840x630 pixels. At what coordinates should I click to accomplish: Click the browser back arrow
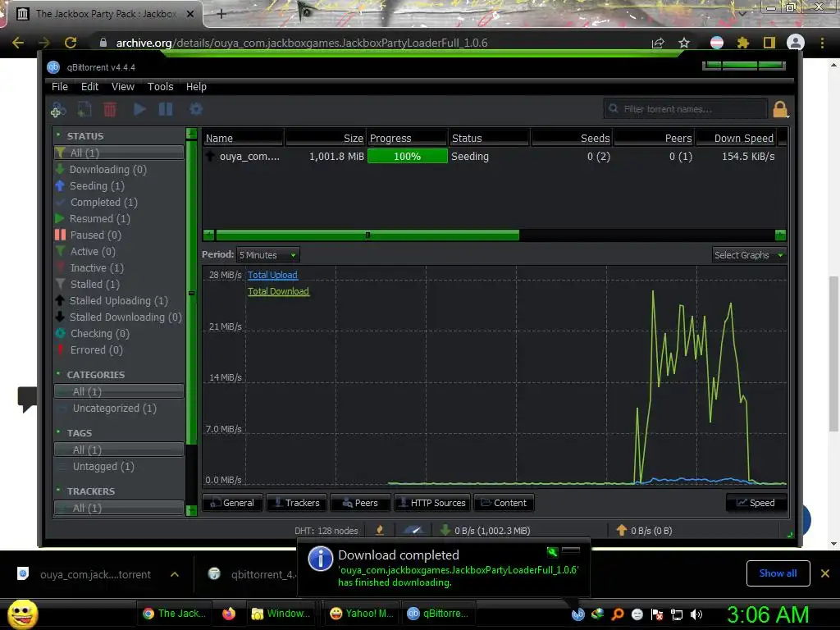coord(18,43)
